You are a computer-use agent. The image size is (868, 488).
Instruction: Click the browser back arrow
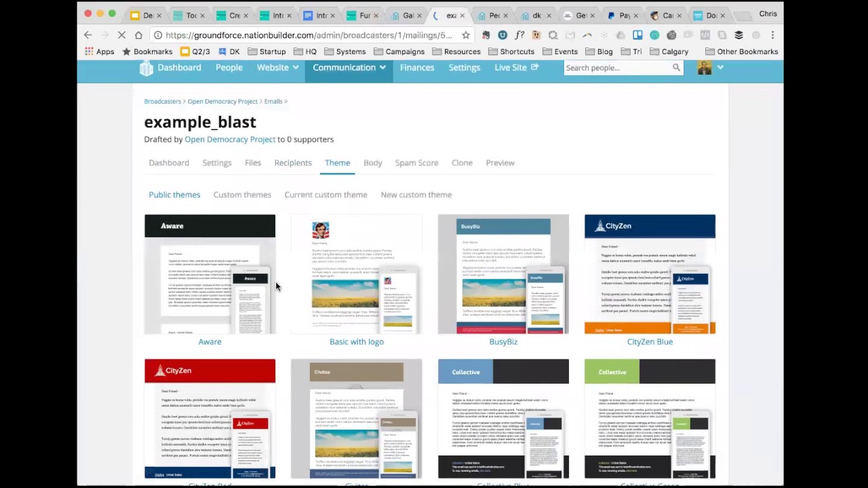tap(88, 35)
